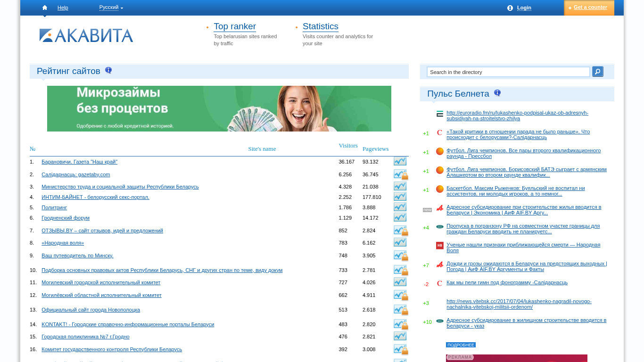Open the Русский language dropdown
644x362 pixels.
(111, 8)
